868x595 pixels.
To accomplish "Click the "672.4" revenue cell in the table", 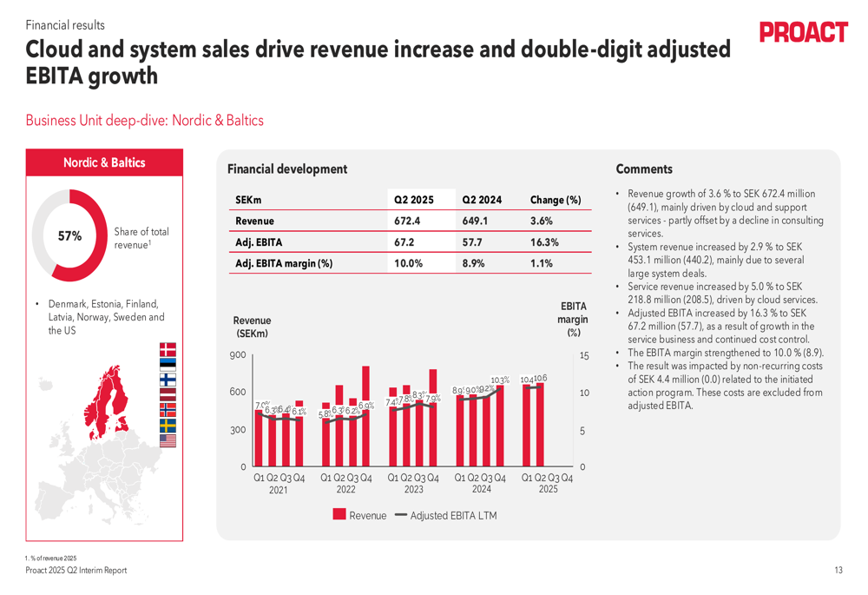I will pos(407,221).
